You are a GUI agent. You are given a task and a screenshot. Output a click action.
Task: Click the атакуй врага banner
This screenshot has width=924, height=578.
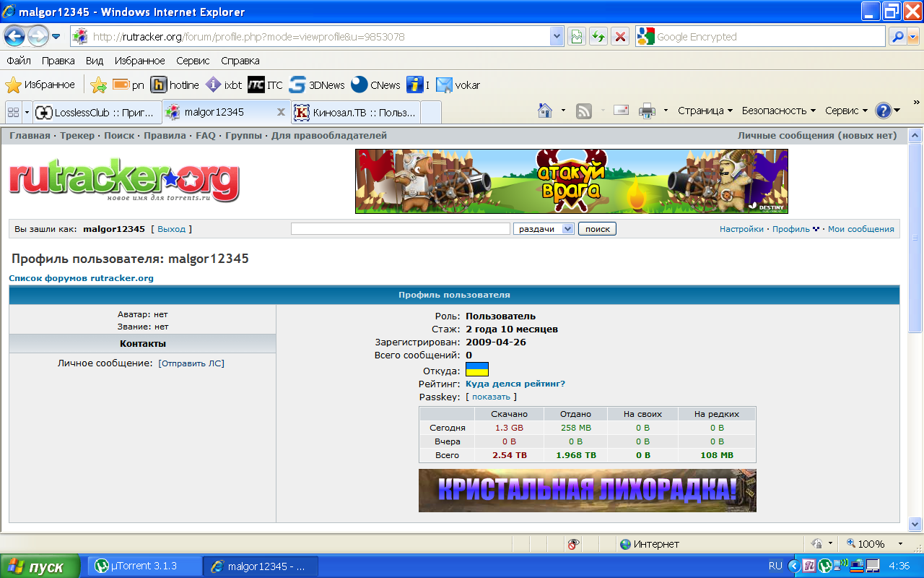click(x=572, y=181)
